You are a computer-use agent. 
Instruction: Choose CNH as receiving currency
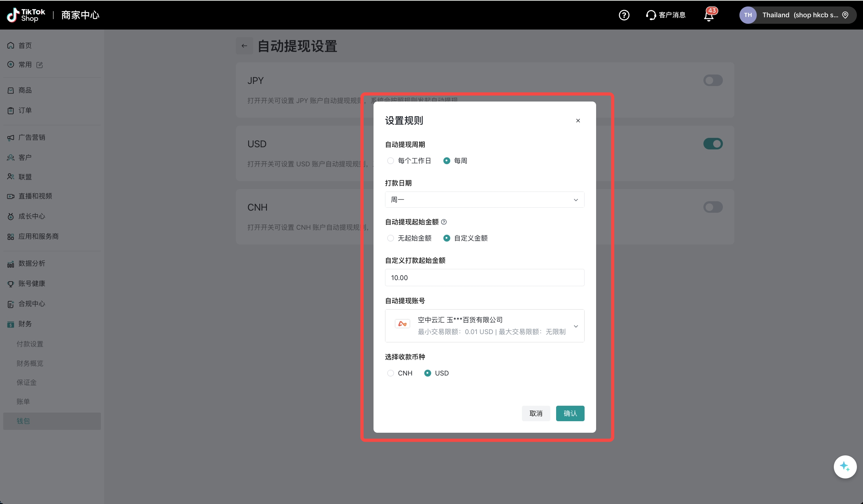click(x=390, y=373)
